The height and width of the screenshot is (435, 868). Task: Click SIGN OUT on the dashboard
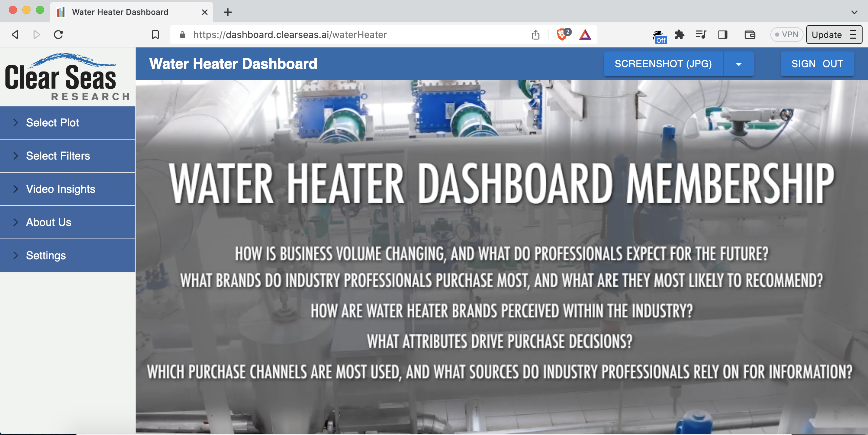coord(817,64)
